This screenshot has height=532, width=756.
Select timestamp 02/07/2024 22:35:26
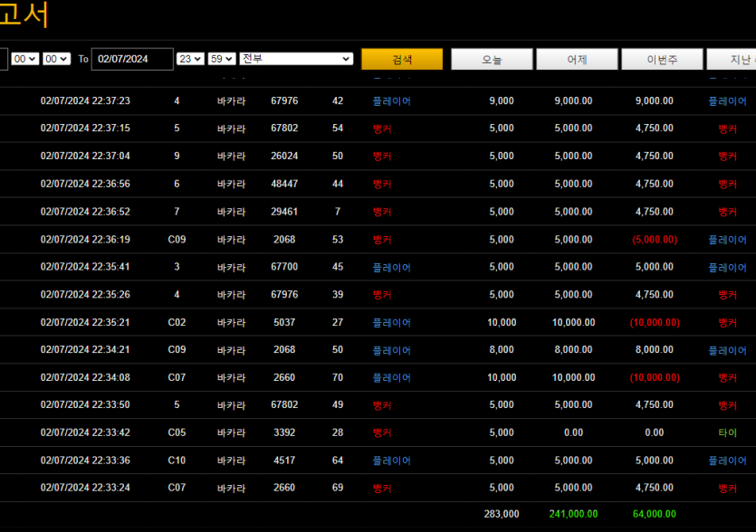(85, 294)
